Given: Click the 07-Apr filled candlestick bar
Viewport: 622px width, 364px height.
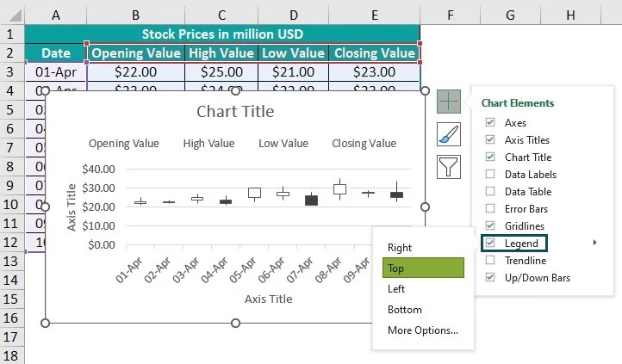Looking at the screenshot, I should pyautogui.click(x=311, y=200).
